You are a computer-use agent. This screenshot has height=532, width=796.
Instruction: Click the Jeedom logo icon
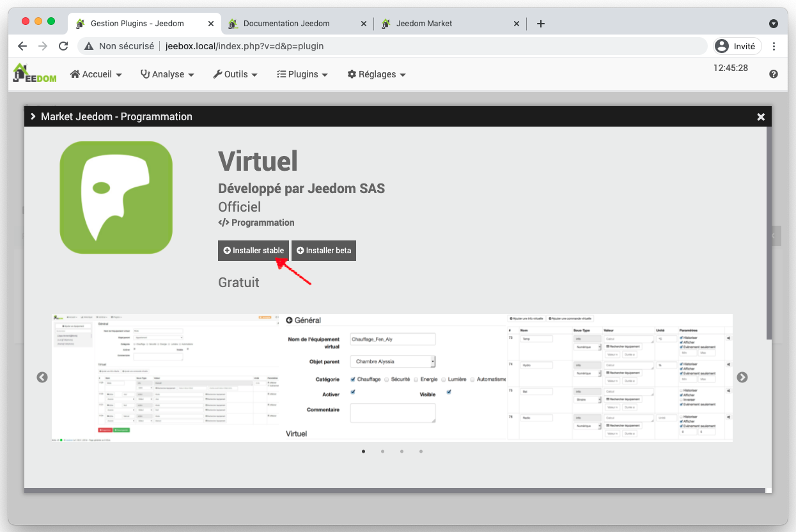[35, 74]
